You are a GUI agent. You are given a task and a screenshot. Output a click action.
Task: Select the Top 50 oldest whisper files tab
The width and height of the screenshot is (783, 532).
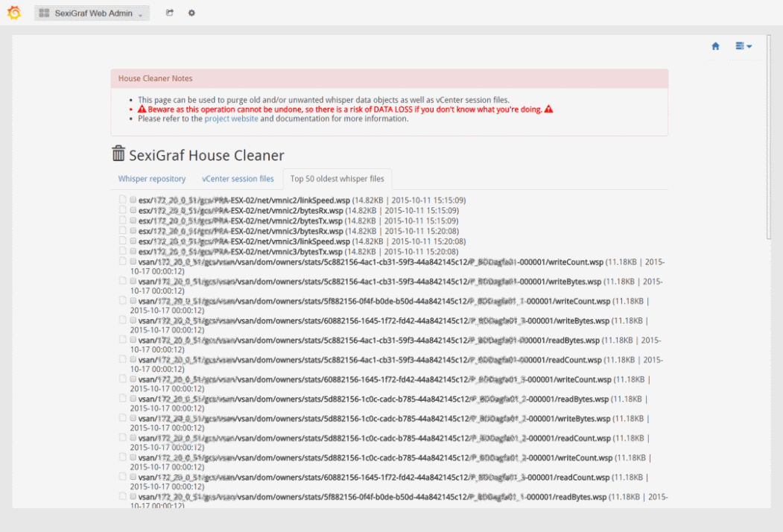pos(337,179)
